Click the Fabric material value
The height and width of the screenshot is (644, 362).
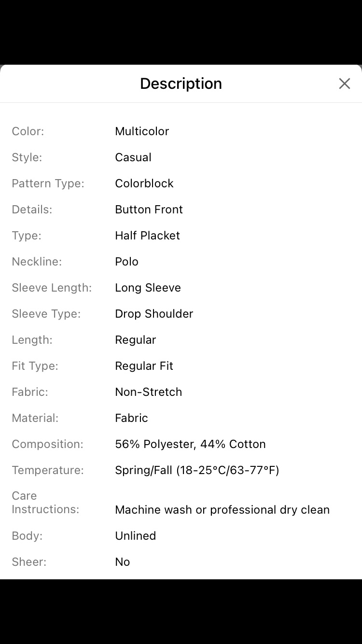(x=131, y=418)
